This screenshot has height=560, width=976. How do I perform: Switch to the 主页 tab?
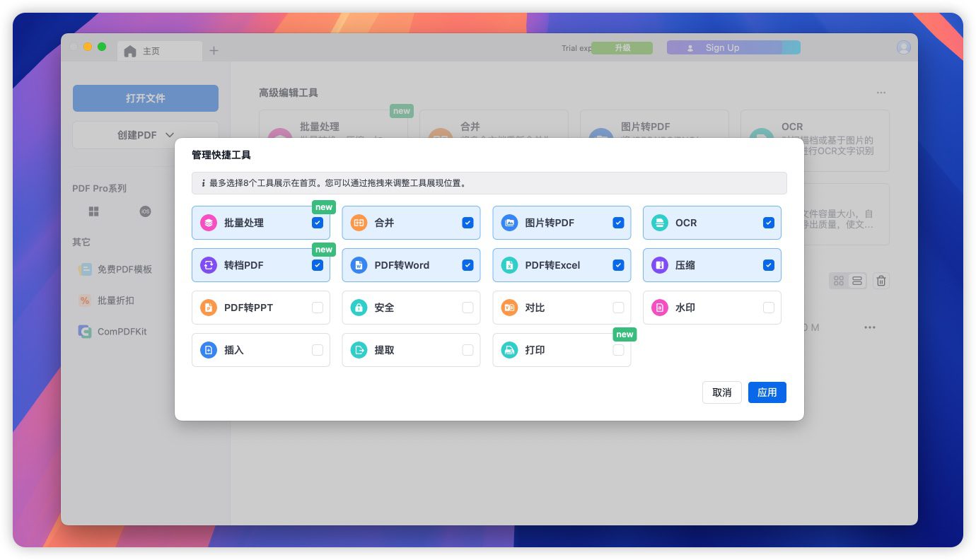click(x=151, y=51)
